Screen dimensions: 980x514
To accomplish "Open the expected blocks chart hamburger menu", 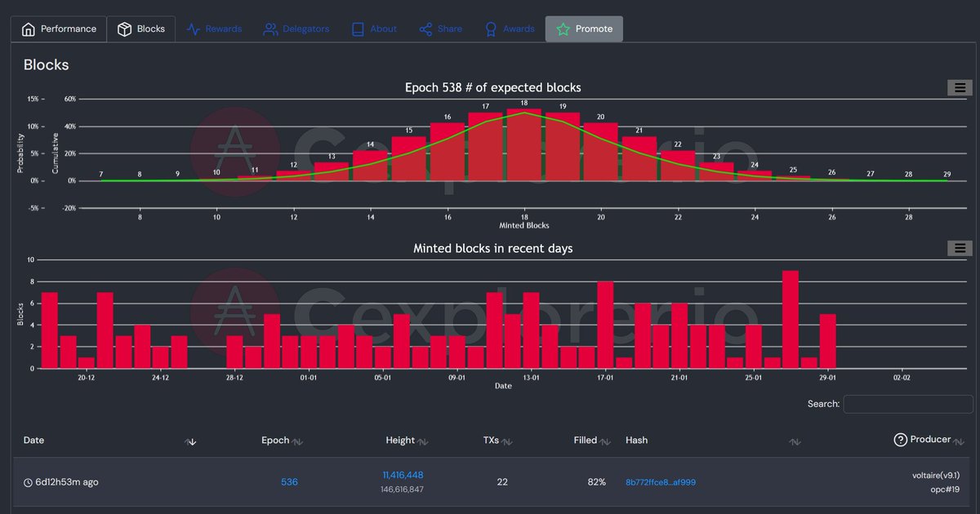I will tap(960, 87).
